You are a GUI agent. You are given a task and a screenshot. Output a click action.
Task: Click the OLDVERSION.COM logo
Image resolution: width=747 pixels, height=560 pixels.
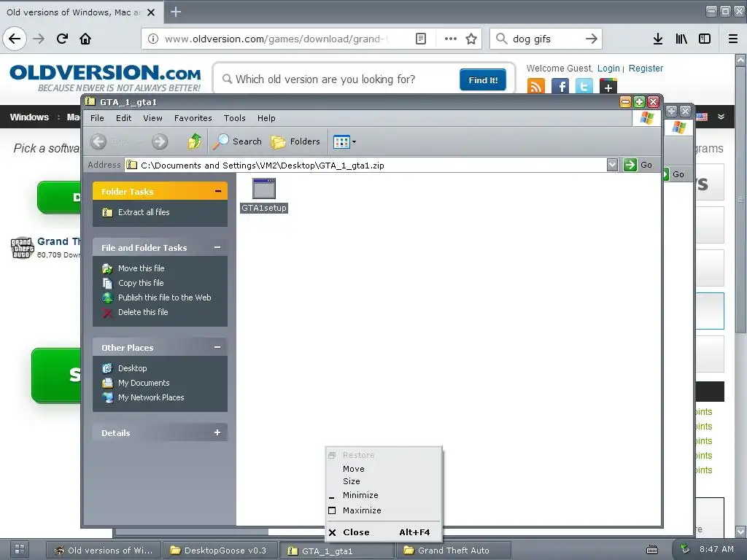[105, 77]
